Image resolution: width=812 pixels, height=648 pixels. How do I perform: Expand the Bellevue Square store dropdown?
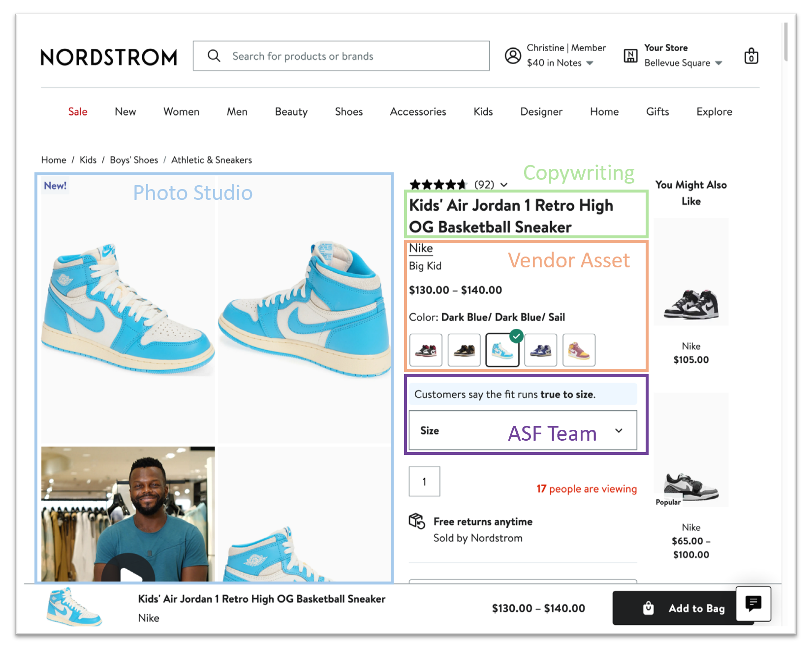click(x=718, y=63)
